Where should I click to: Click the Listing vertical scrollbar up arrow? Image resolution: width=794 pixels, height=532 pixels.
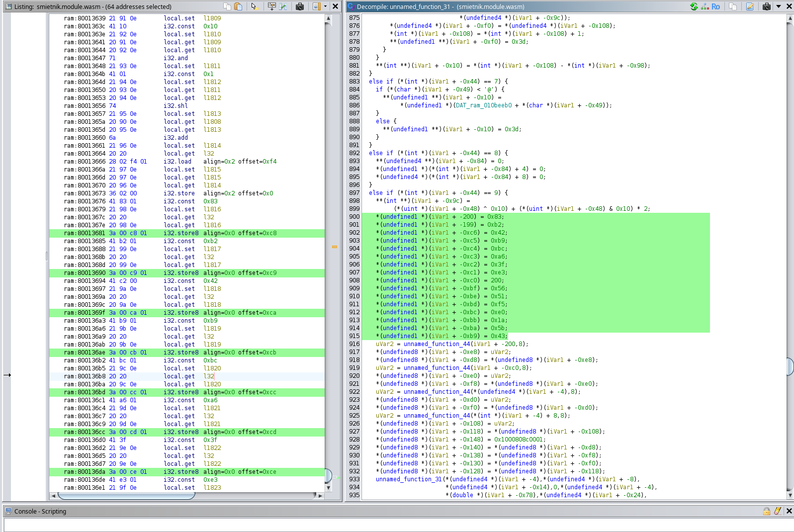pos(328,18)
